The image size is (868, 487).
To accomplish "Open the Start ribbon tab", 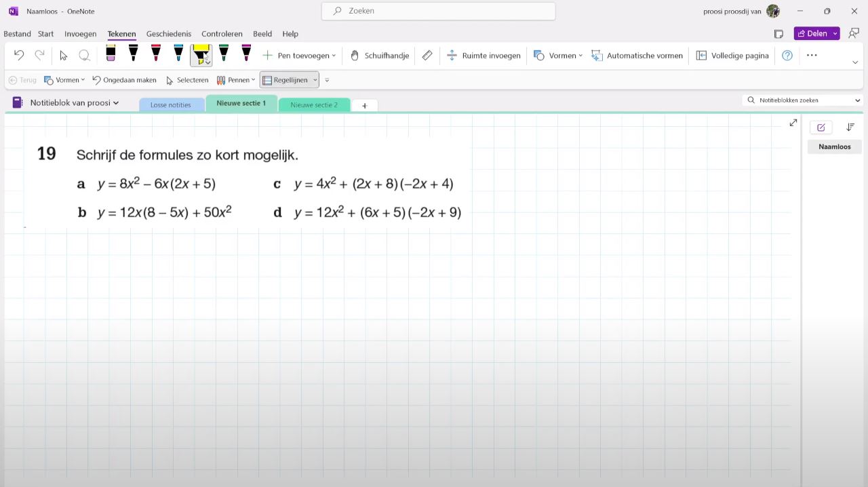I will coord(45,34).
